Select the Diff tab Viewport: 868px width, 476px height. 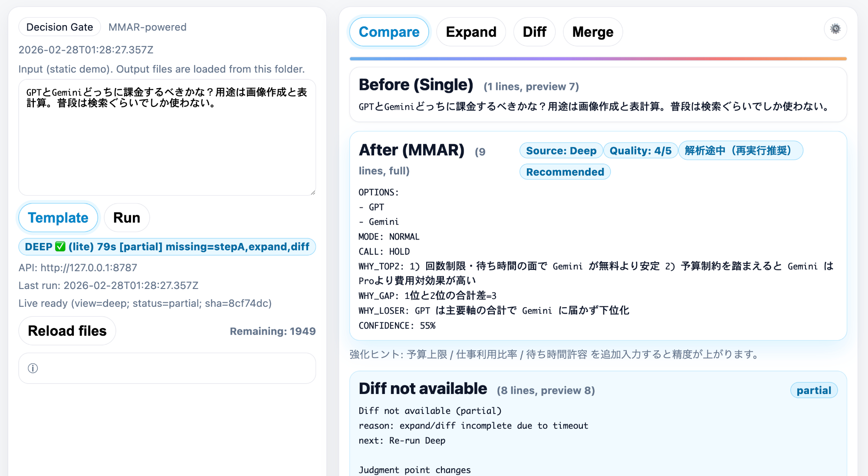pyautogui.click(x=534, y=32)
